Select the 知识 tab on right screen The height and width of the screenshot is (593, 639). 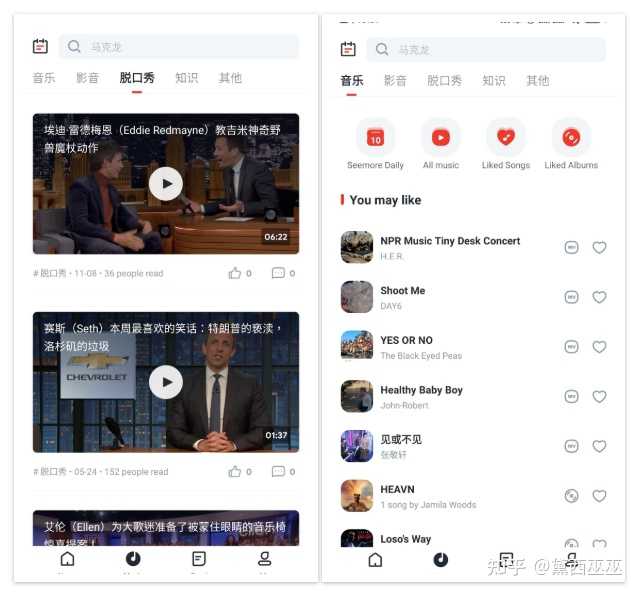tap(494, 80)
